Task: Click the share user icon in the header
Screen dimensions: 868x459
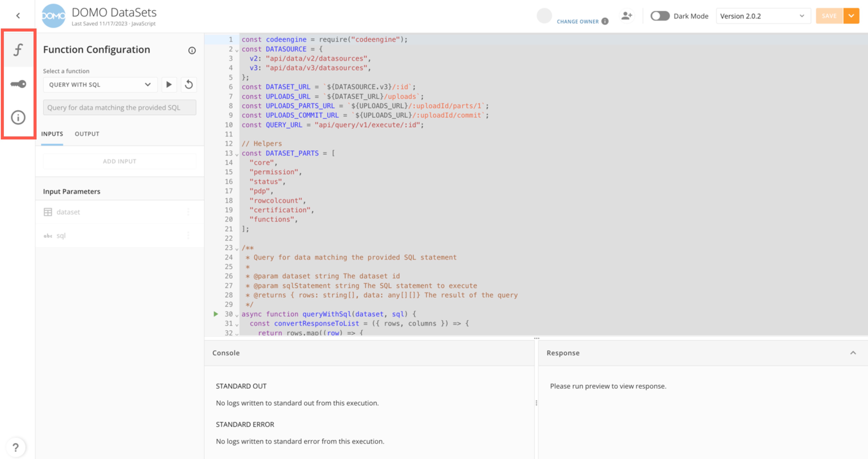Action: pos(626,16)
